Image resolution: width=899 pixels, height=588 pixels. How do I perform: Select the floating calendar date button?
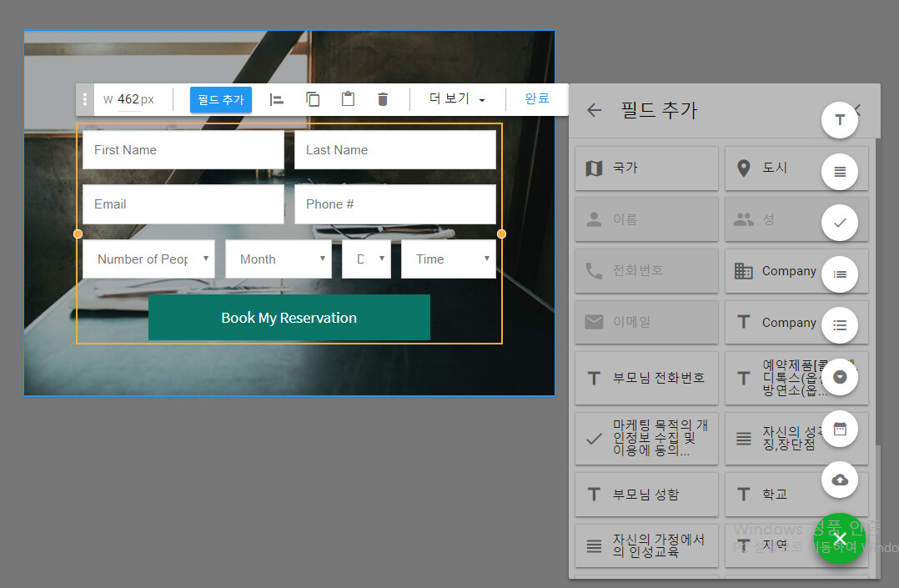(x=839, y=429)
